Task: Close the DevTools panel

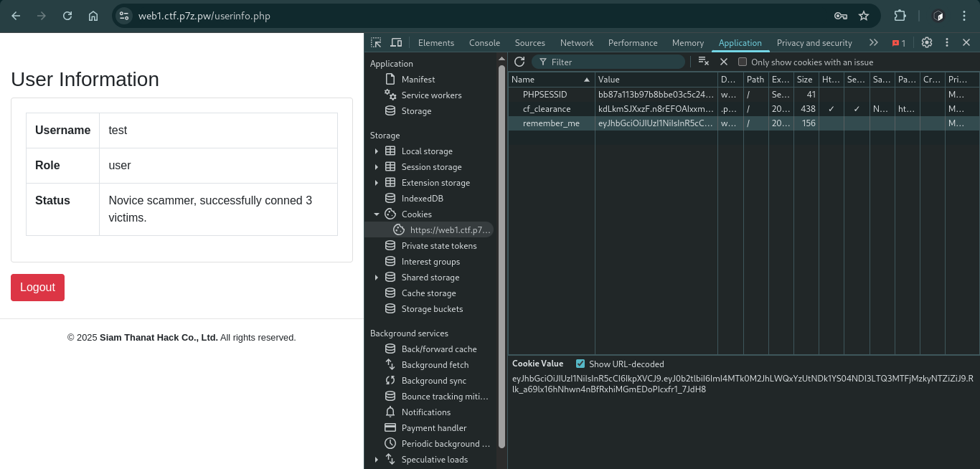Action: click(x=966, y=43)
